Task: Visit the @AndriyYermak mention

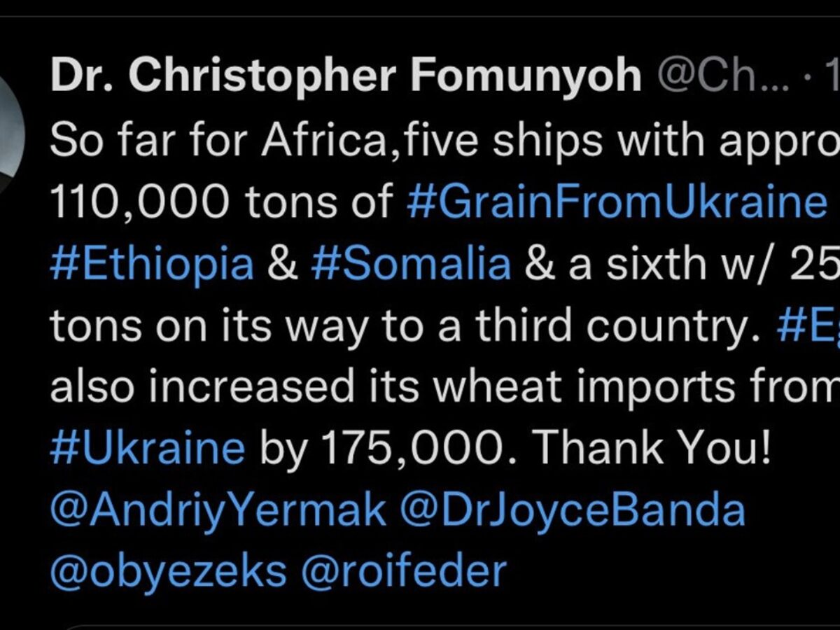Action: pos(218,512)
